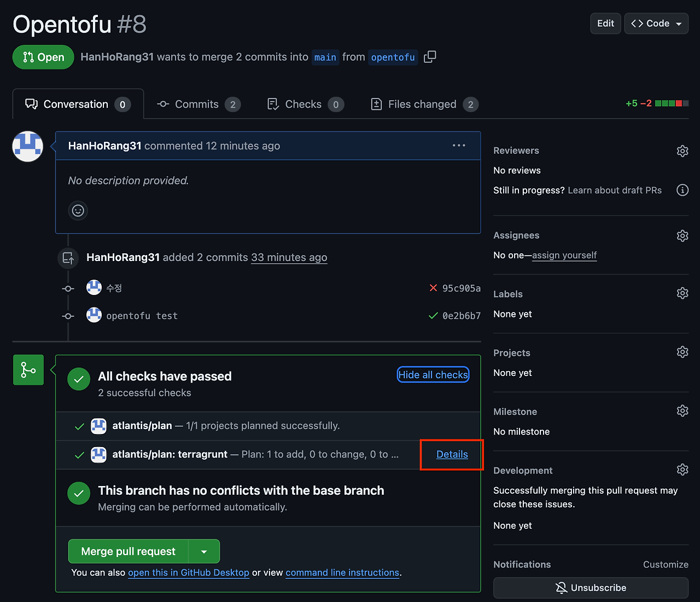The image size is (700, 602).
Task: Add emoji reaction to the comment
Action: click(x=78, y=211)
